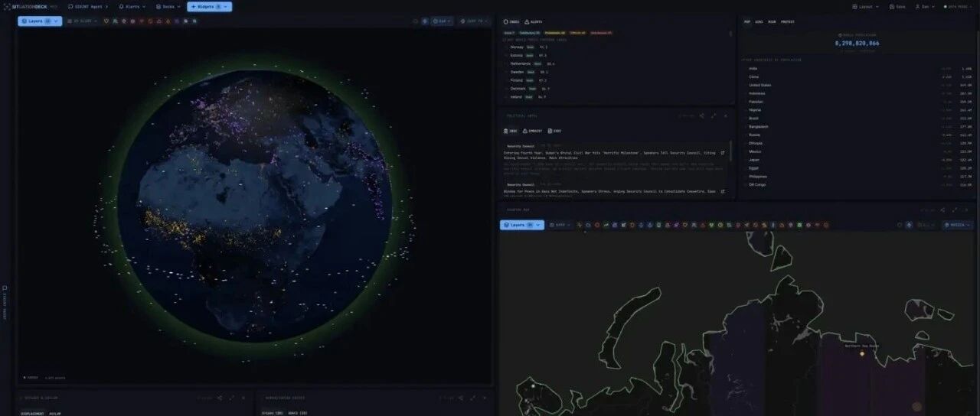Select India in the population list

click(x=858, y=68)
